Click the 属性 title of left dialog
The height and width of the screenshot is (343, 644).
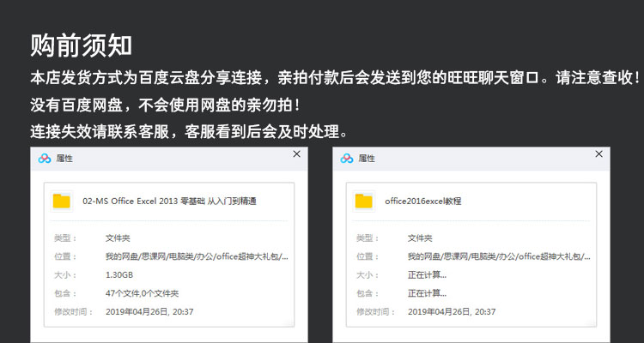click(x=64, y=159)
